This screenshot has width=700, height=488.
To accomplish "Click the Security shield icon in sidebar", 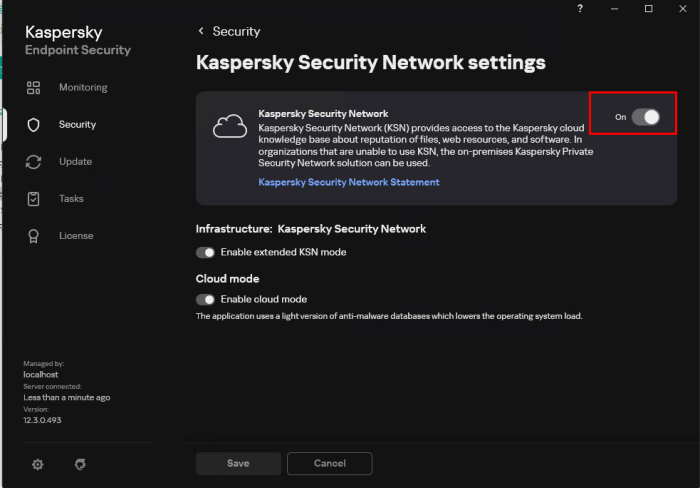I will (33, 125).
